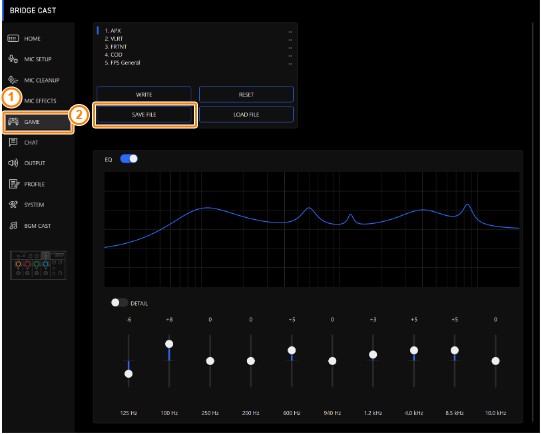
Task: Click the SAVE FILE button
Action: click(144, 115)
